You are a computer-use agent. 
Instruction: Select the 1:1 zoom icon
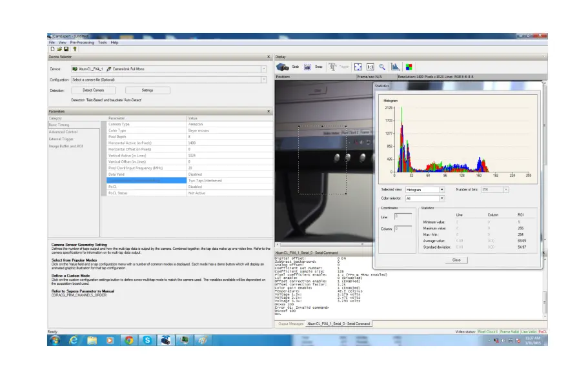tap(370, 67)
